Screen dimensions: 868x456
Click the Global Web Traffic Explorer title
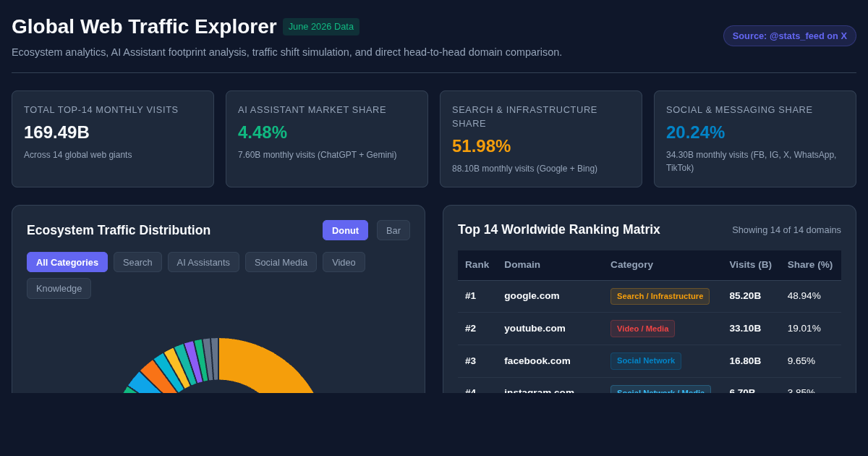tap(144, 27)
